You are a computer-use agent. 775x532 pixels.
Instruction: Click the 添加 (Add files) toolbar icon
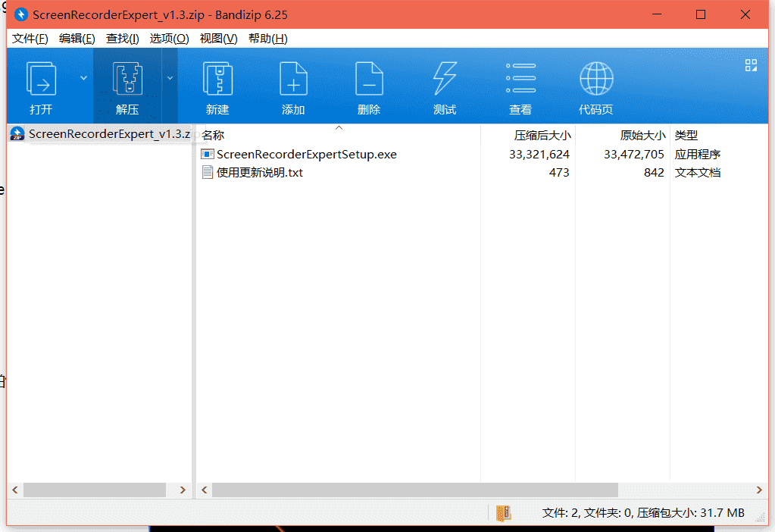pyautogui.click(x=293, y=78)
